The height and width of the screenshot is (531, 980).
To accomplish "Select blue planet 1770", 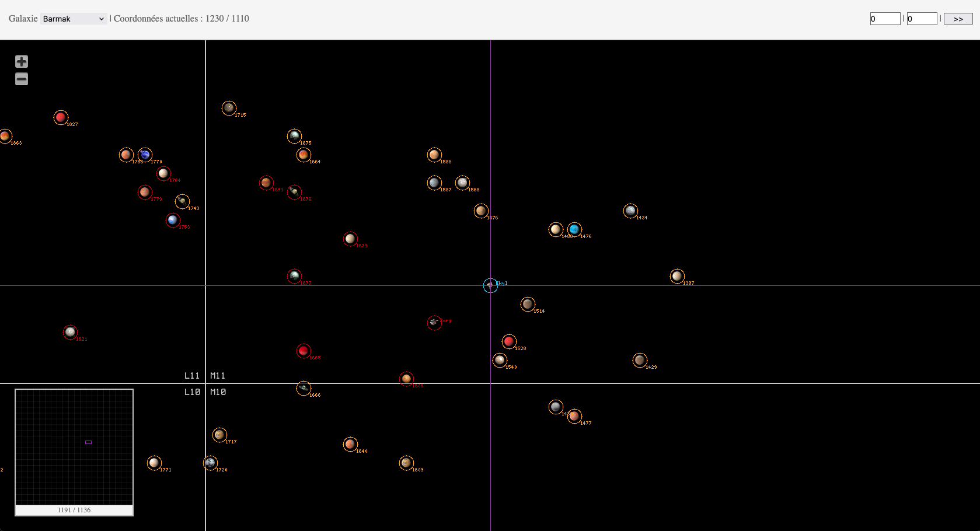I will coord(145,155).
